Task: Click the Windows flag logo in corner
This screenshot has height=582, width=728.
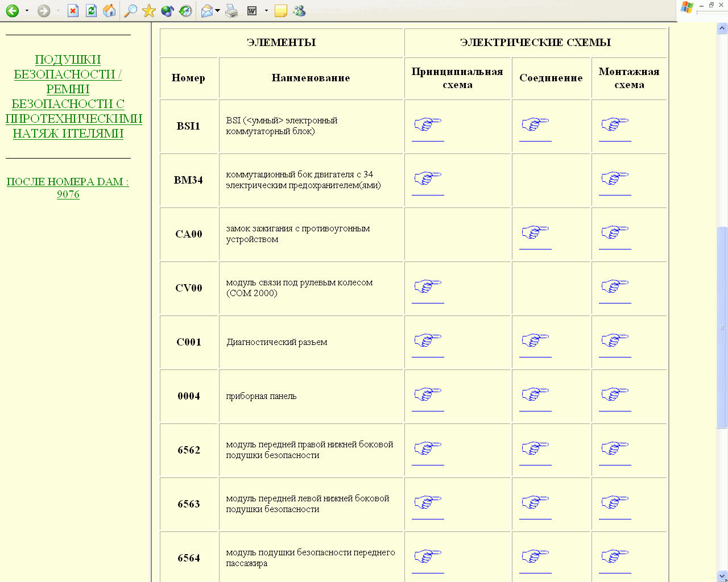Action: pos(687,7)
